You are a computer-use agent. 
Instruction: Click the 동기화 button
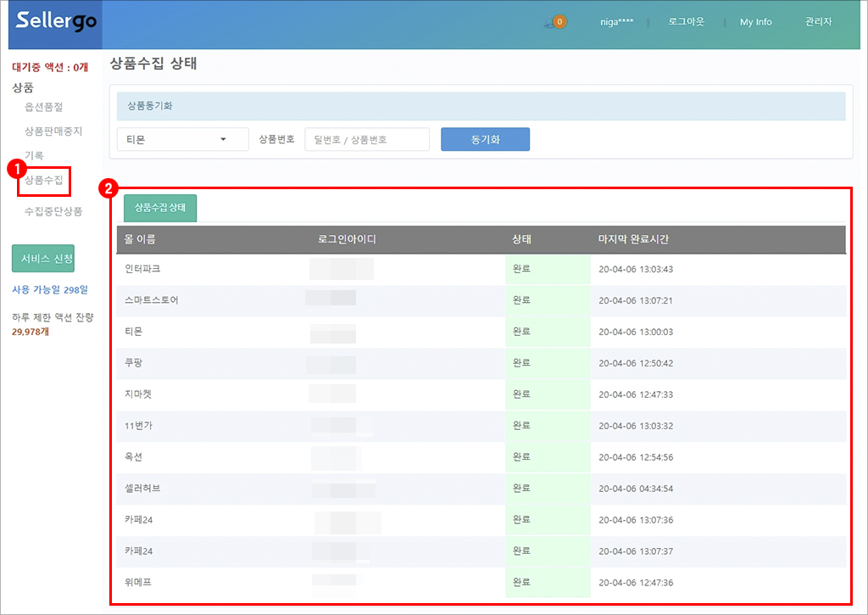tap(485, 139)
